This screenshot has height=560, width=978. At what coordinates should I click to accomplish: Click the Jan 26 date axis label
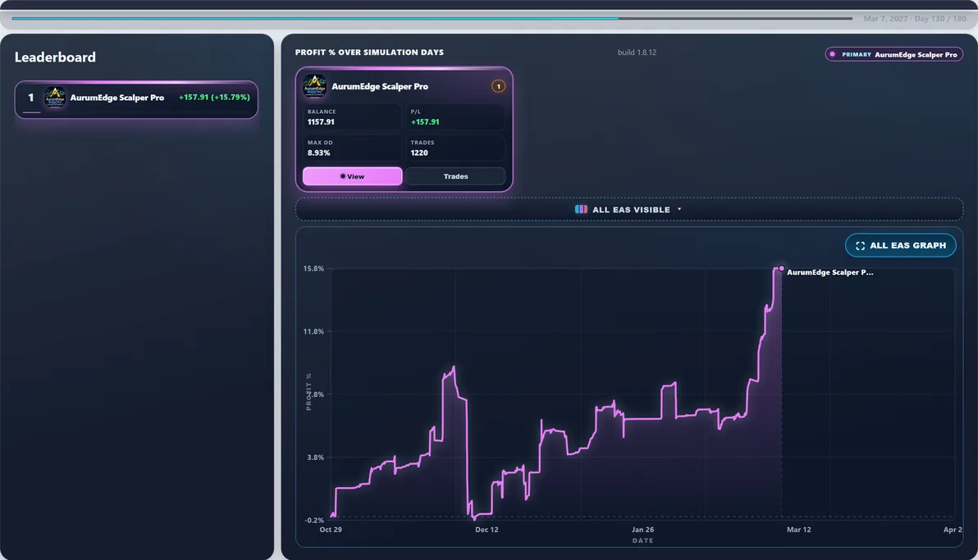click(x=642, y=530)
